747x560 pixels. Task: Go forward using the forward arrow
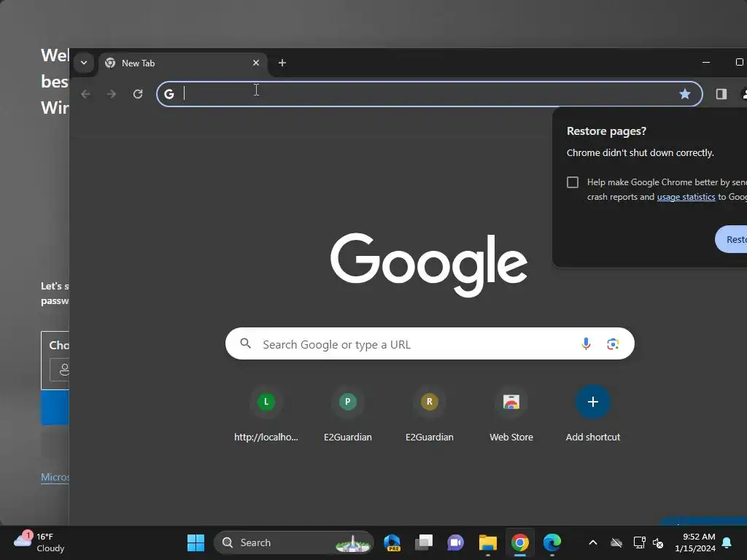click(x=112, y=94)
